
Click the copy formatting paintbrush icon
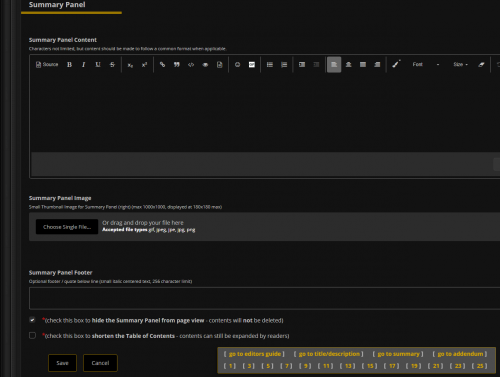coord(396,64)
